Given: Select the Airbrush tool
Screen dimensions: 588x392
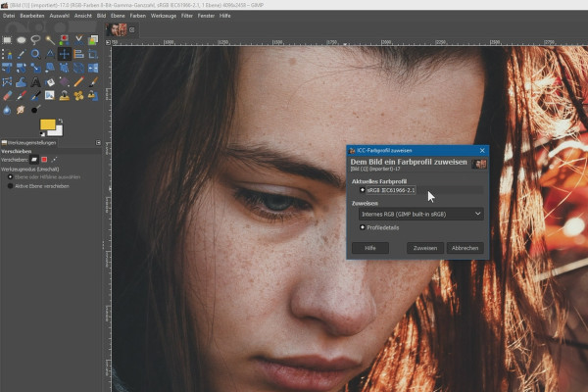Looking at the screenshot, I should (21, 96).
